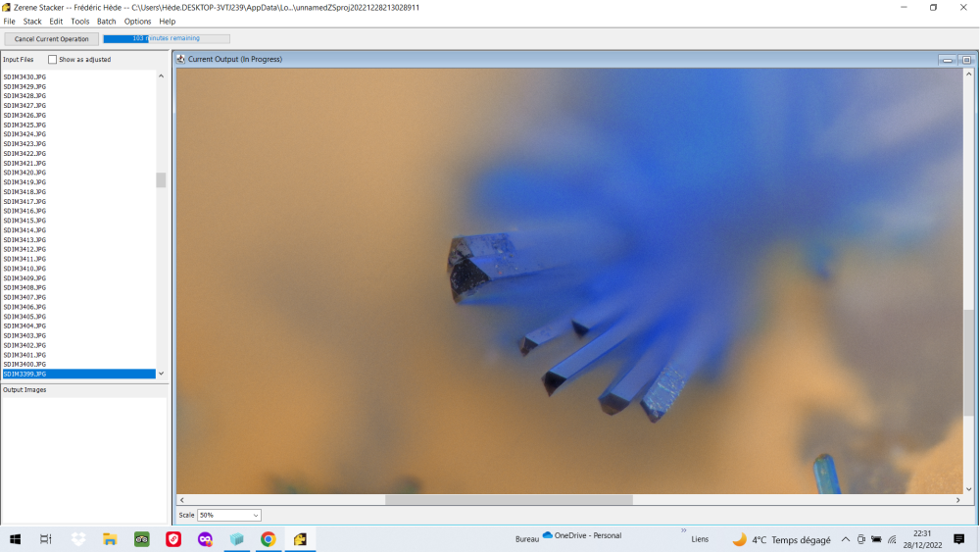The image size is (980, 552).
Task: Click the Liens toolbar label
Action: point(700,539)
